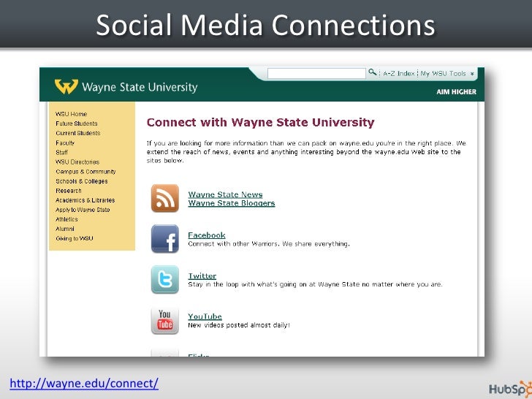Select Schools & Colleges in sidebar

(81, 181)
